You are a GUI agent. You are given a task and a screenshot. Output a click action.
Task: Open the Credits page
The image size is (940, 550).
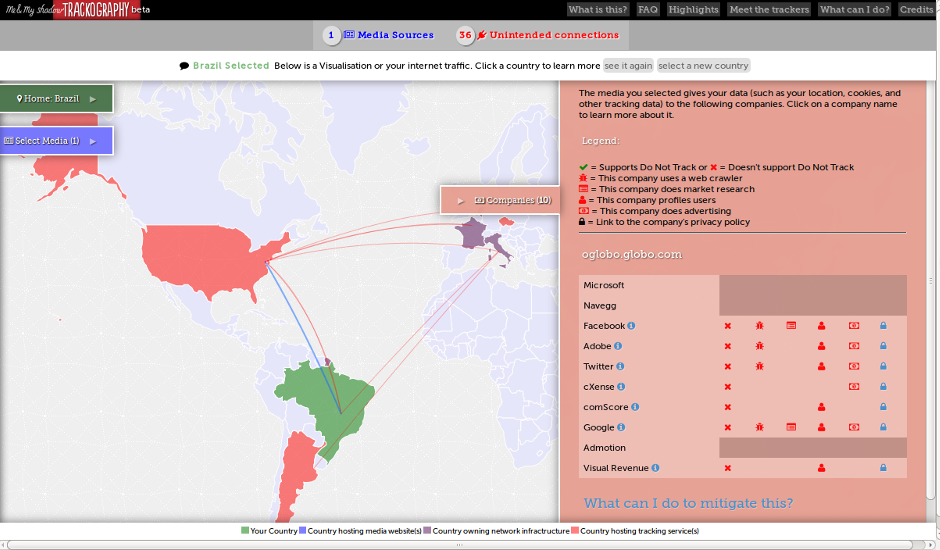click(x=916, y=10)
